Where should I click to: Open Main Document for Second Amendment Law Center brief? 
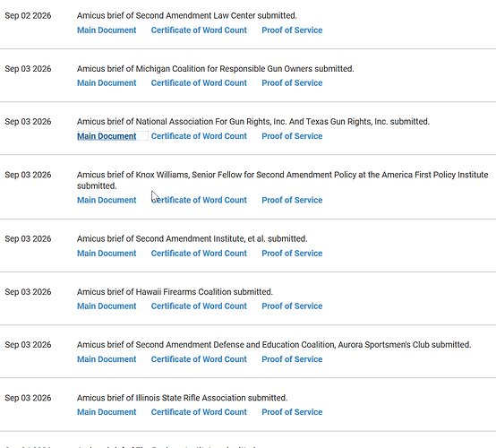tap(107, 30)
